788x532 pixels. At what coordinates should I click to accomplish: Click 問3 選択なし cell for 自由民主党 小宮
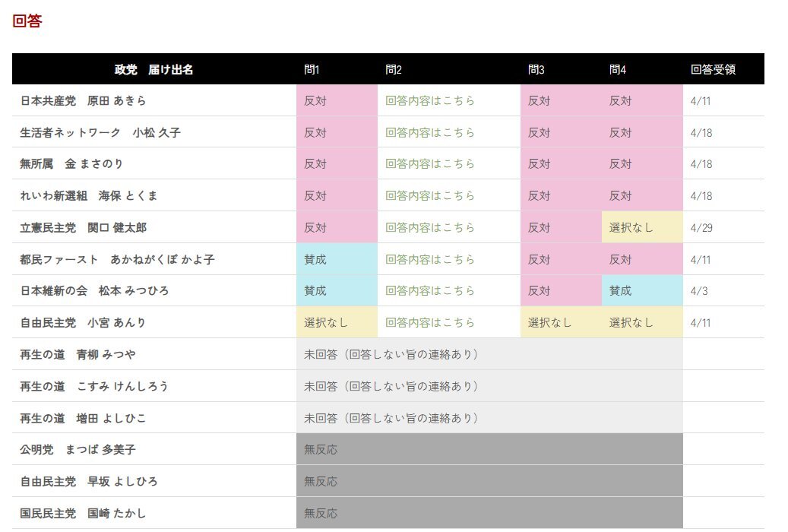click(x=562, y=322)
